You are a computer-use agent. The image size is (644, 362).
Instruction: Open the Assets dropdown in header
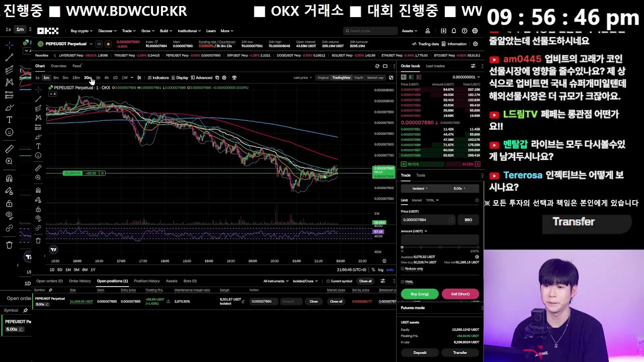point(409,31)
